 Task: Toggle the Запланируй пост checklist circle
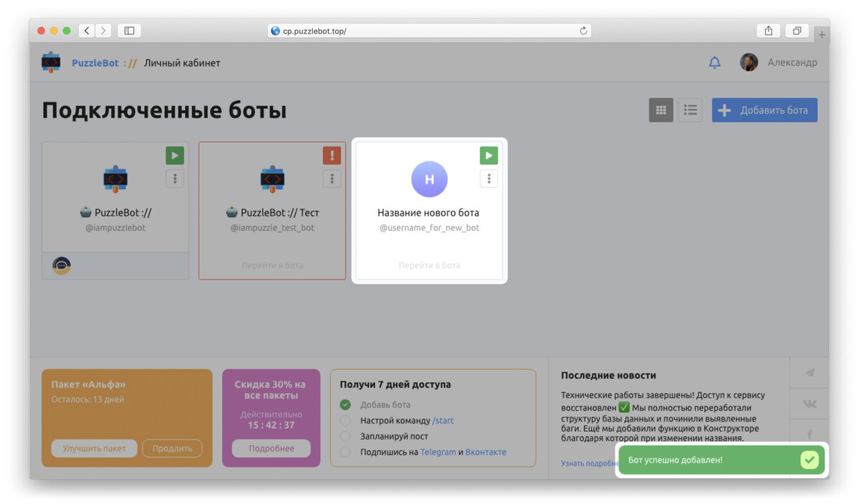click(x=345, y=437)
